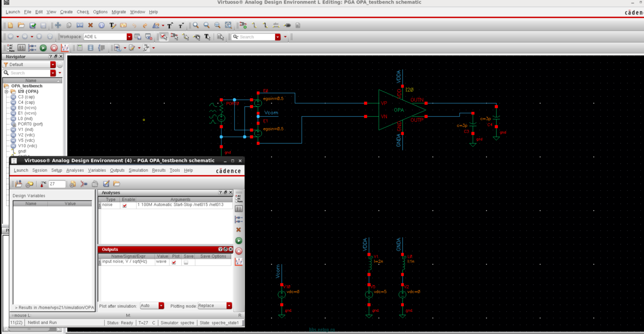Click the Check and Save icon
Viewport: 644px width, 334px height.
click(32, 25)
